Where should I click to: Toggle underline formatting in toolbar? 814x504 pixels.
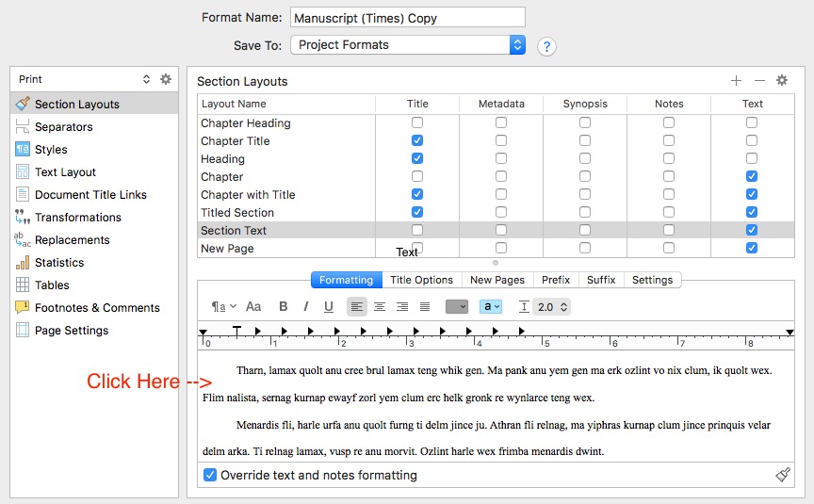coord(329,306)
